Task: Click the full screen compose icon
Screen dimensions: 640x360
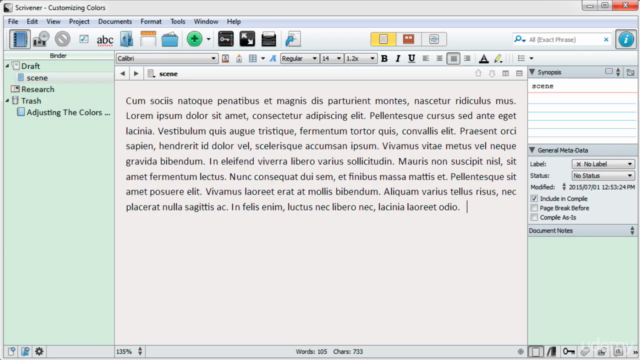Action: [247, 39]
